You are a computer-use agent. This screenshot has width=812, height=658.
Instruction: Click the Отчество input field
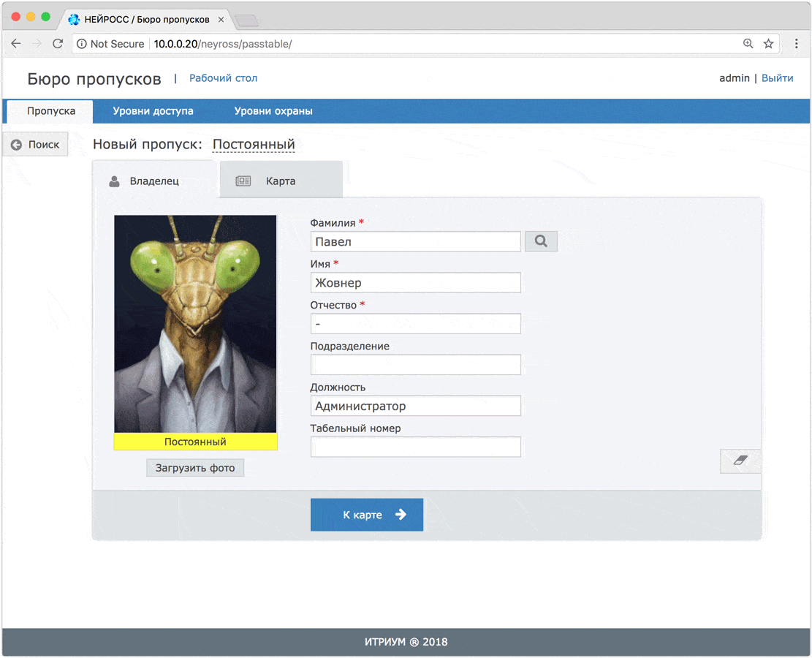tap(415, 323)
